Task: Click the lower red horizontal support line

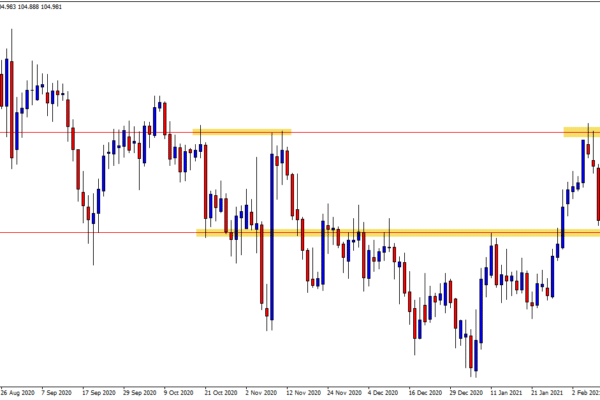Action: click(100, 233)
